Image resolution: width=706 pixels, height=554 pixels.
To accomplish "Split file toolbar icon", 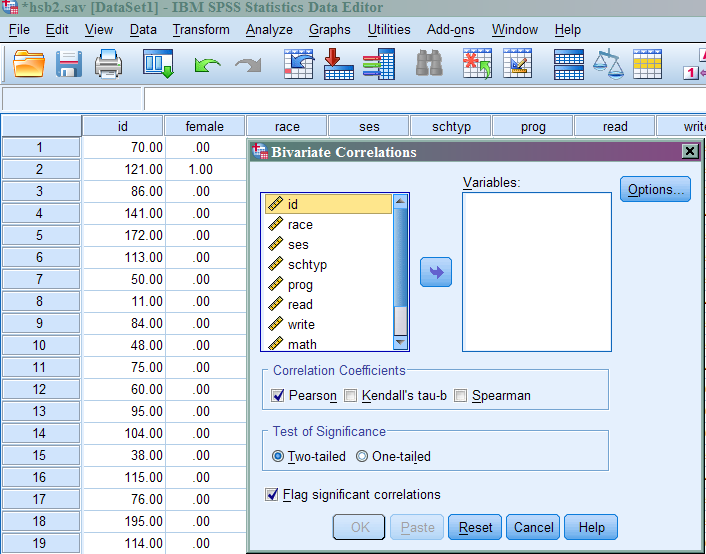I will 569,64.
